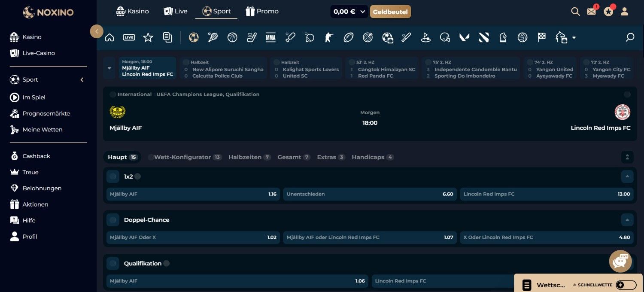Bet on Mjällby AIF at 1.16
Screen dimensions: 644x292
(x=193, y=194)
